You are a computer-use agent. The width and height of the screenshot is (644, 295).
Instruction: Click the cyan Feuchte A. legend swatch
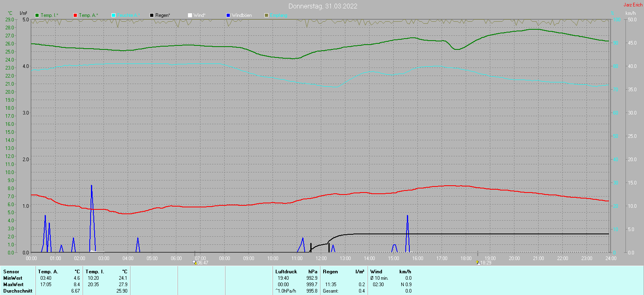tap(114, 15)
